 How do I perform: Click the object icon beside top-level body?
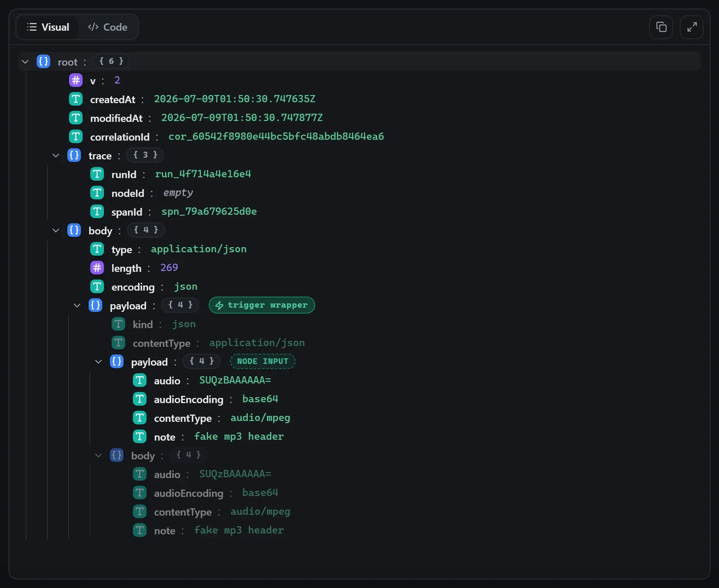pos(74,230)
